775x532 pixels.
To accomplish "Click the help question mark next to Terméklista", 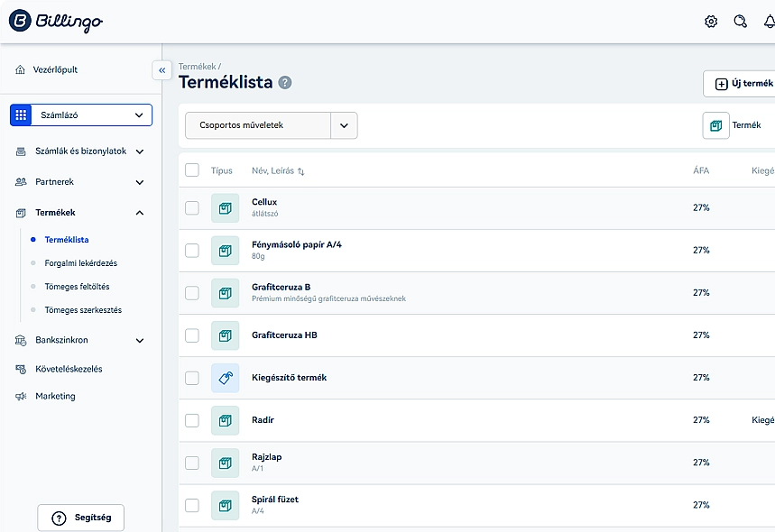I will [x=285, y=83].
